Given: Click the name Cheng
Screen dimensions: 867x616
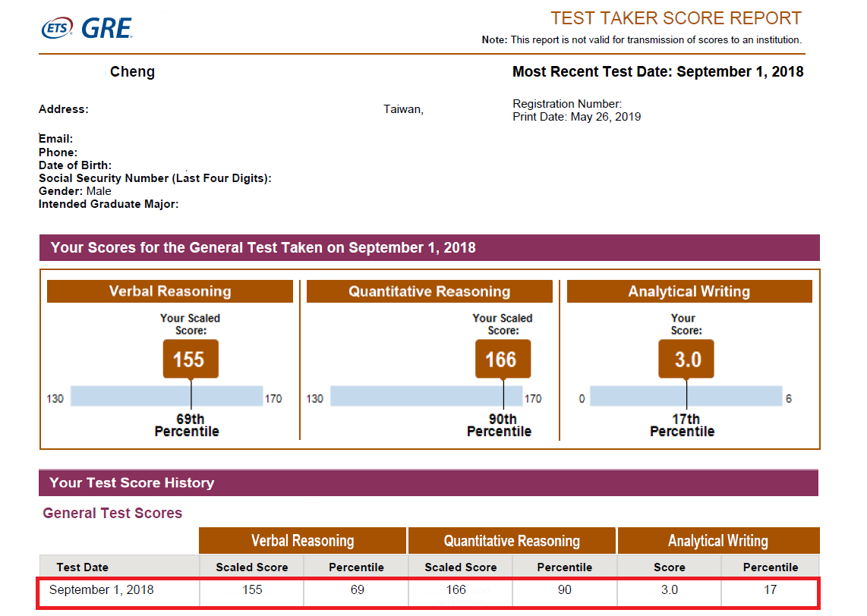Looking at the screenshot, I should pos(132,72).
